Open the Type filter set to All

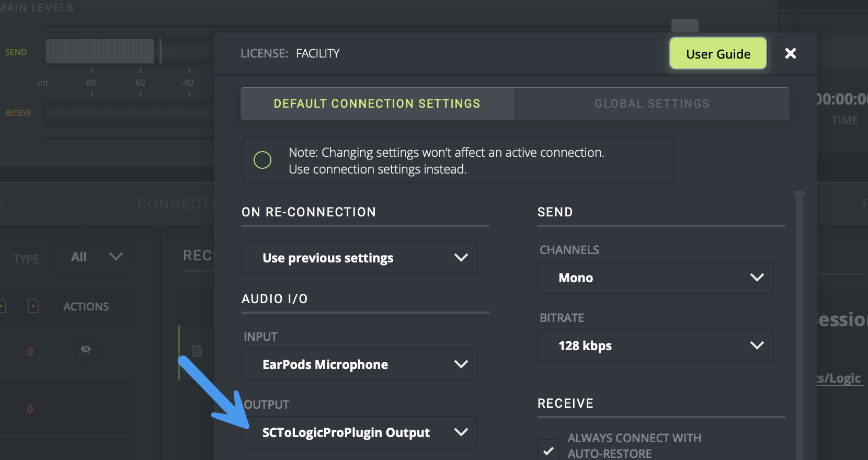[92, 257]
